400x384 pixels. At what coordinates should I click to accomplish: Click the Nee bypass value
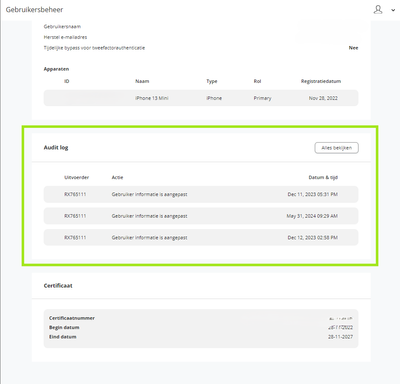[x=353, y=48]
